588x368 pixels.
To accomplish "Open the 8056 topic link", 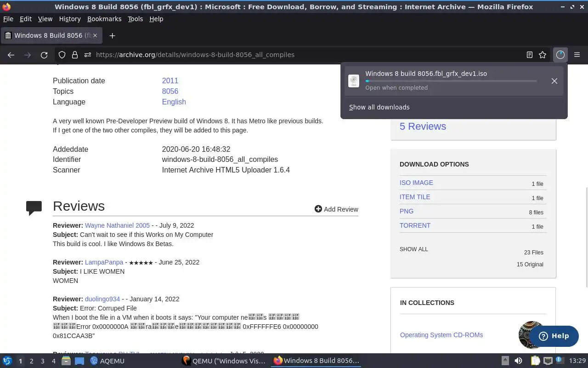I will click(170, 91).
